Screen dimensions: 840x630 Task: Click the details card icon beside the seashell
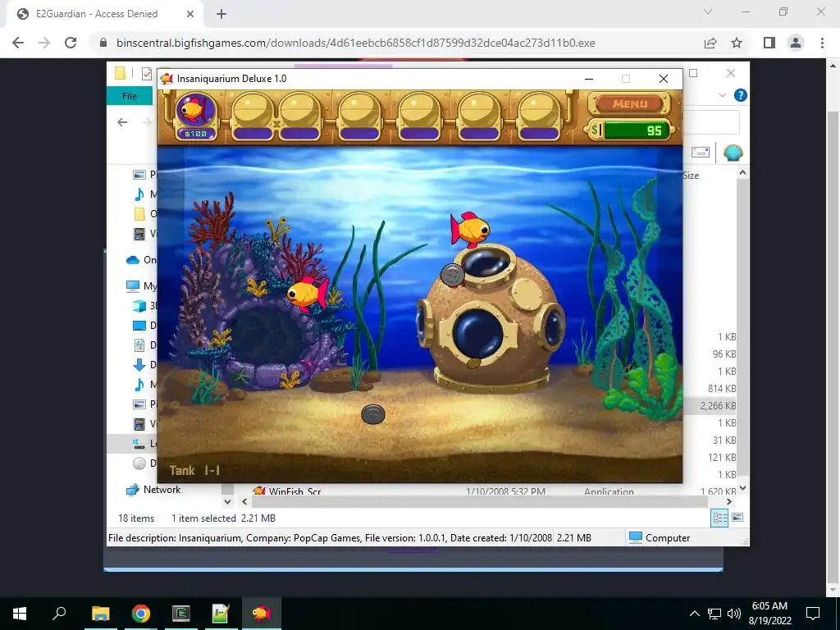click(701, 153)
